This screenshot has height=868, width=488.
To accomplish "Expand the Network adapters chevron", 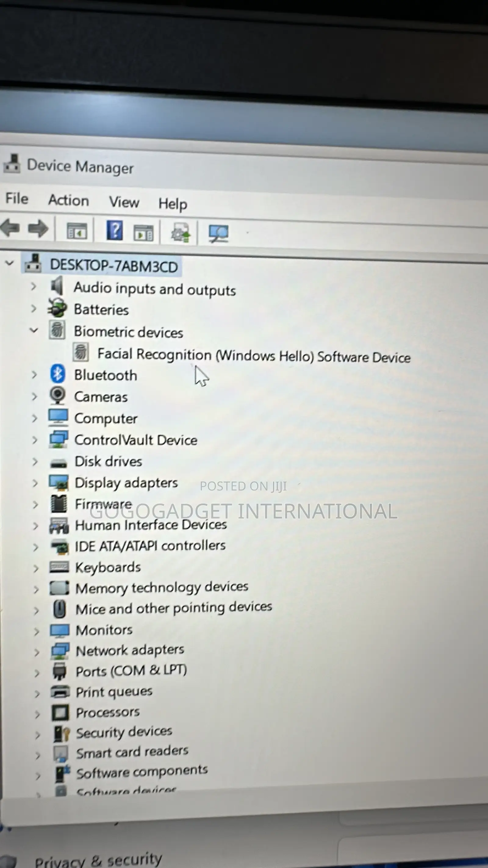I will 37,652.
